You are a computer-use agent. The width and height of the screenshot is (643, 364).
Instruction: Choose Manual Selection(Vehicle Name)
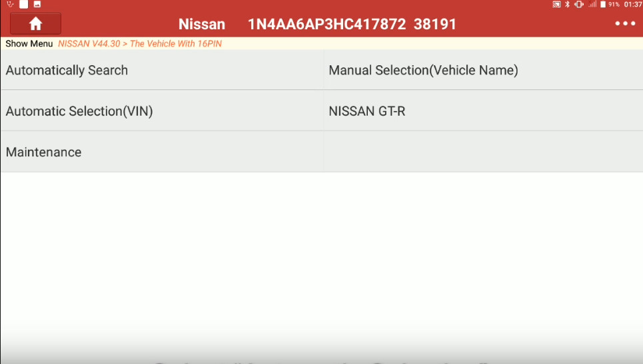click(483, 70)
